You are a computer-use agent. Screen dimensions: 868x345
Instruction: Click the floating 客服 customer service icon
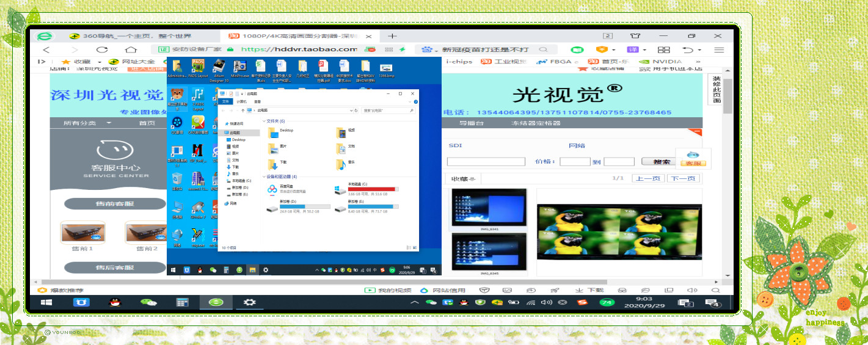[x=693, y=158]
